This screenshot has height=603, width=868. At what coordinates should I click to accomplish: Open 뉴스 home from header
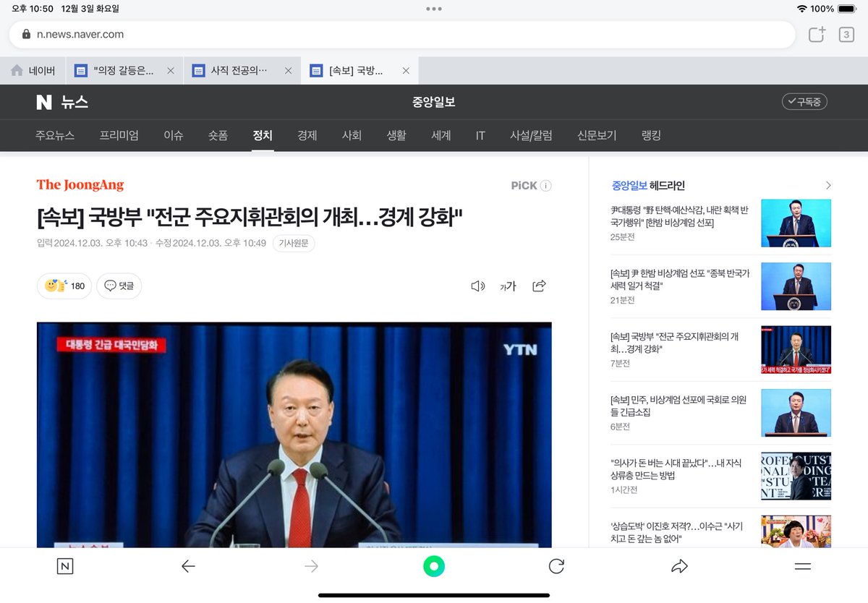click(x=73, y=102)
